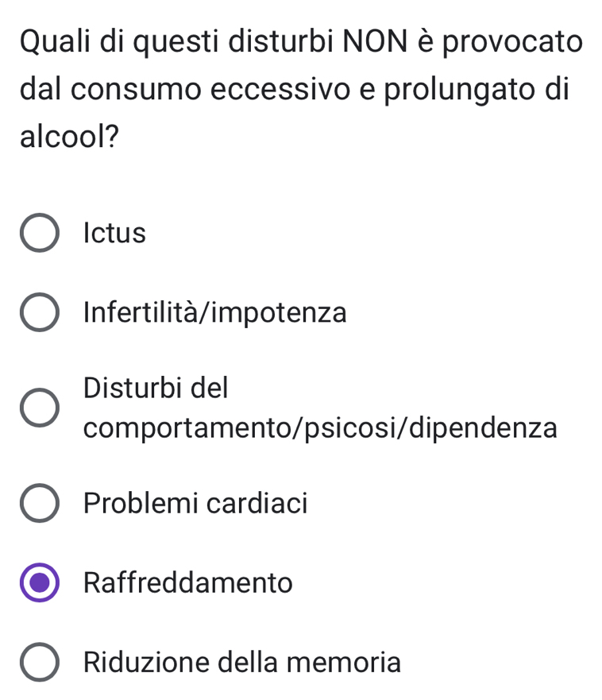Click the question heading text
Image resolution: width=602 pixels, height=700 pixels.
[x=301, y=87]
